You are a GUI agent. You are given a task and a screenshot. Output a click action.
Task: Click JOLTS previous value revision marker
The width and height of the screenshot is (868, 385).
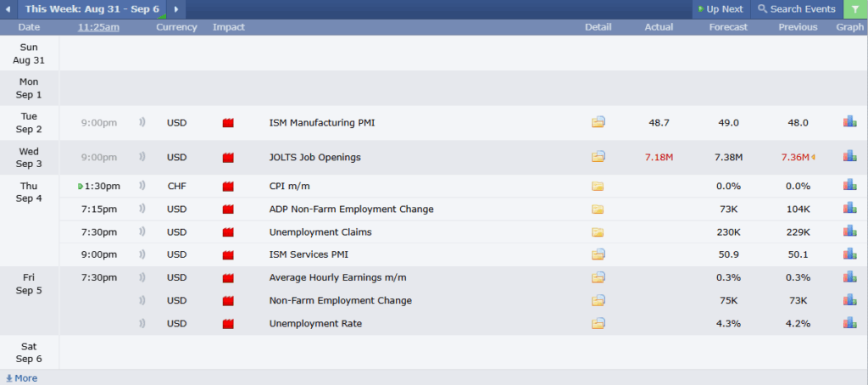[x=813, y=157]
